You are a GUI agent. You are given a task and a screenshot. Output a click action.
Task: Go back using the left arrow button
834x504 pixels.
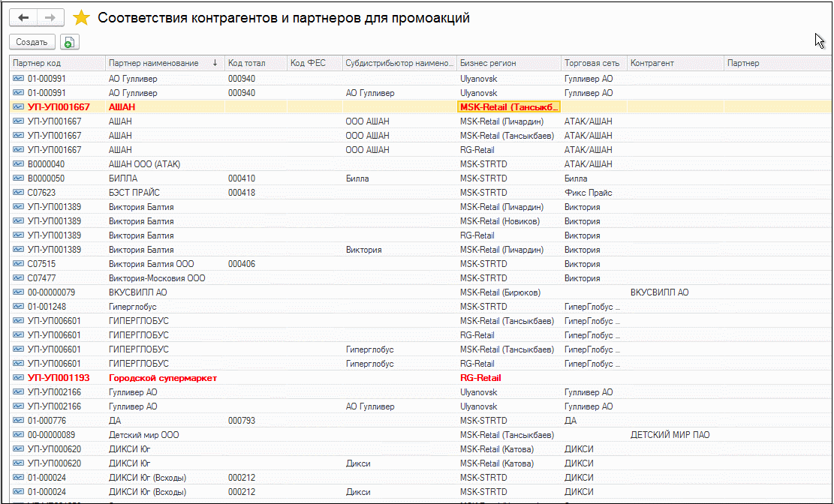pyautogui.click(x=23, y=17)
